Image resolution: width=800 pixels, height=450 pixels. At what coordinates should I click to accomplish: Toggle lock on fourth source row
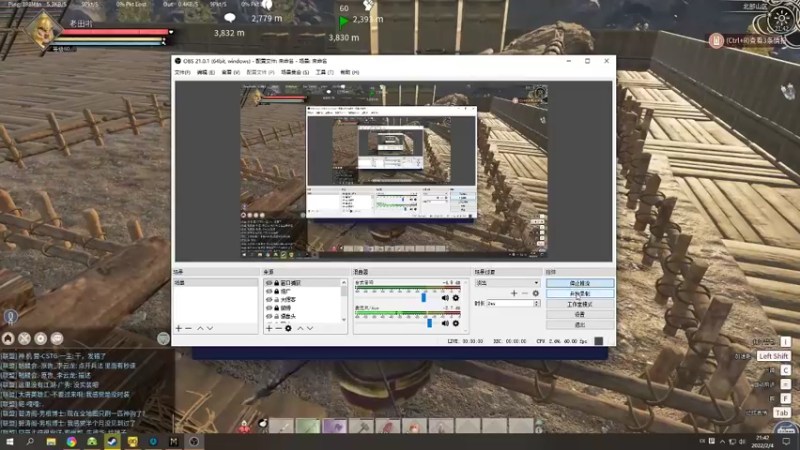pyautogui.click(x=277, y=308)
